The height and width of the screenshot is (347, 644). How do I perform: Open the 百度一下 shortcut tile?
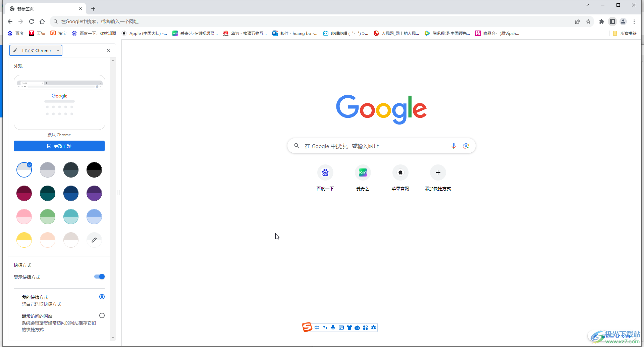(x=325, y=178)
